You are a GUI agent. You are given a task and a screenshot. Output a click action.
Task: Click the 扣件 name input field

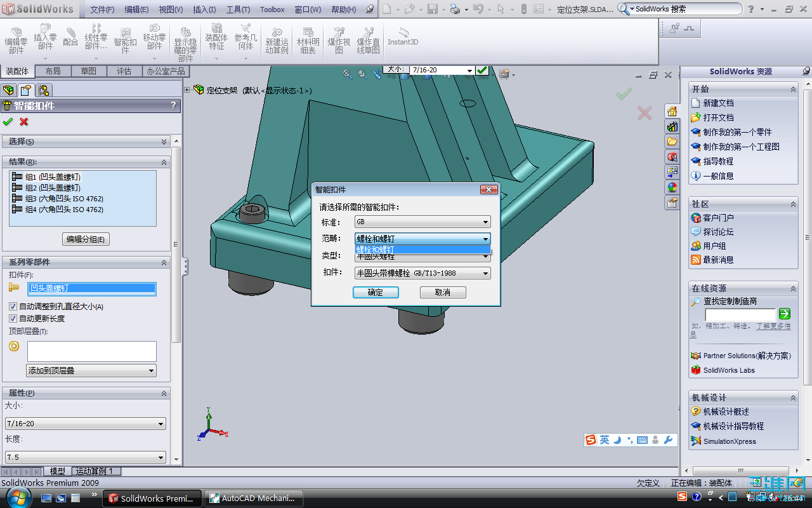pos(92,288)
